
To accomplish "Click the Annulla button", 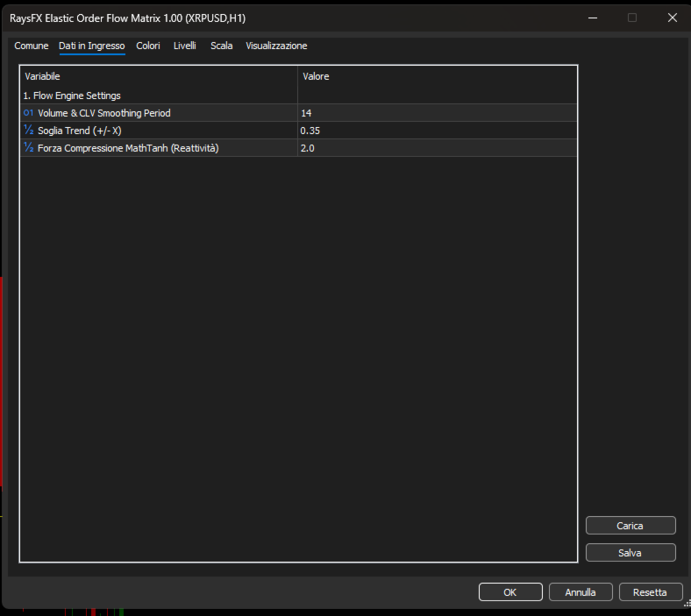I will pyautogui.click(x=581, y=592).
